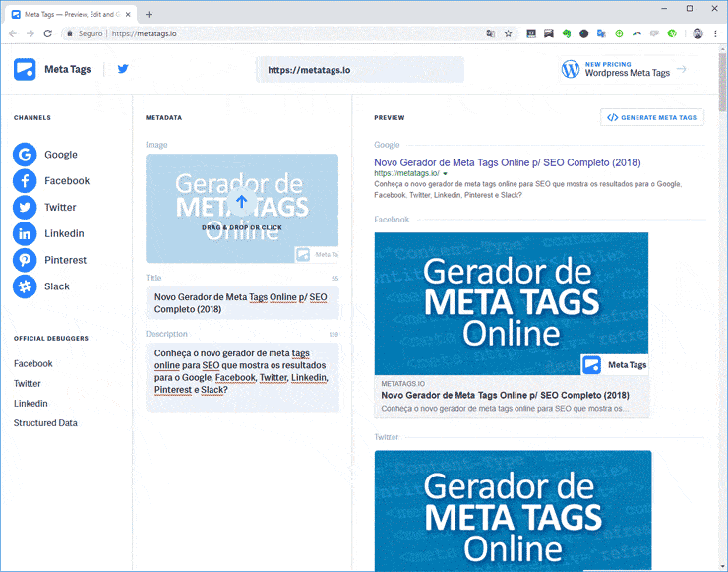Click the page vertical scrollbar thumb
This screenshot has width=728, height=572.
[x=722, y=83]
